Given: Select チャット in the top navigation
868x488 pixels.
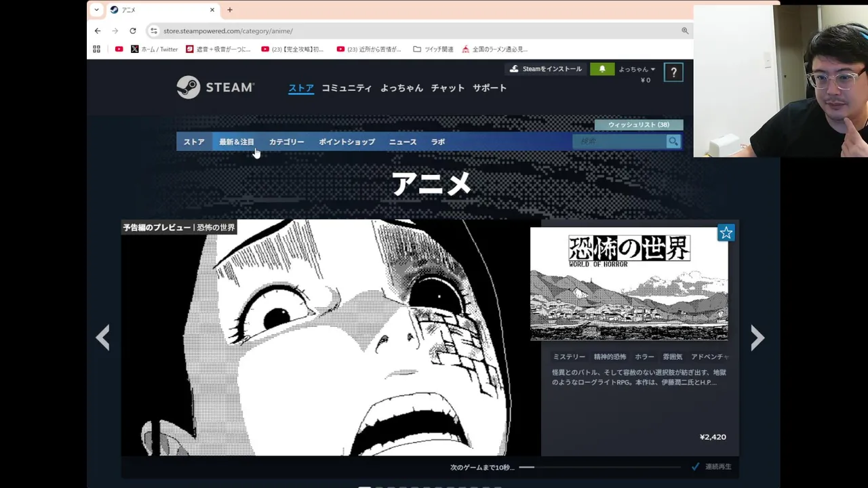Looking at the screenshot, I should pos(448,87).
